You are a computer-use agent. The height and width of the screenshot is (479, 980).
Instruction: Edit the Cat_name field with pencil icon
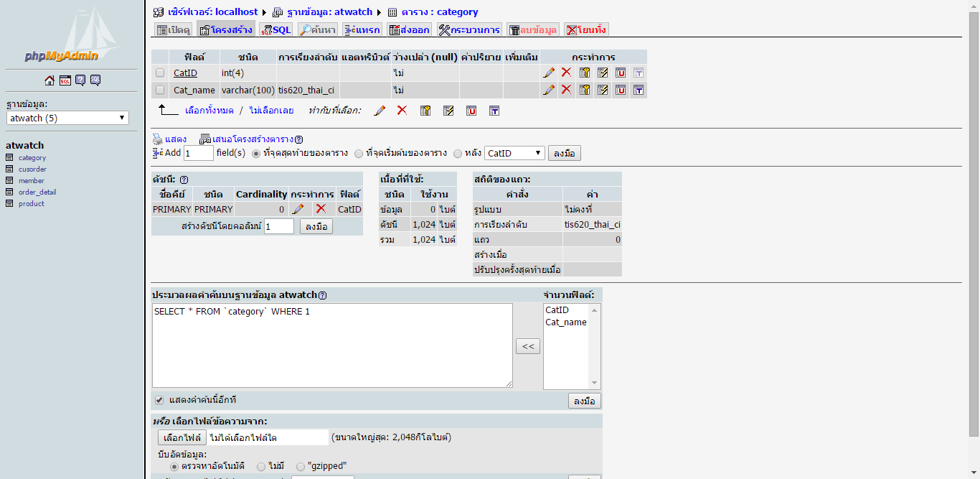(x=549, y=90)
